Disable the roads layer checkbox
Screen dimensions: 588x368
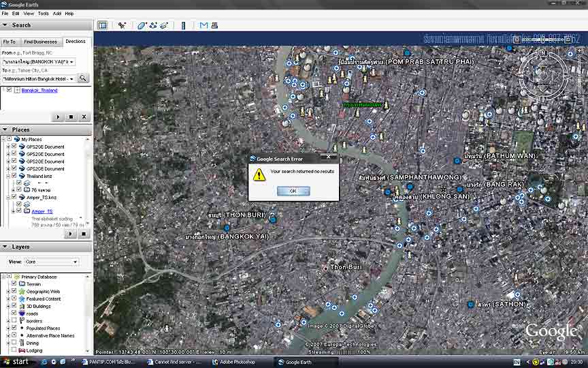(x=14, y=313)
